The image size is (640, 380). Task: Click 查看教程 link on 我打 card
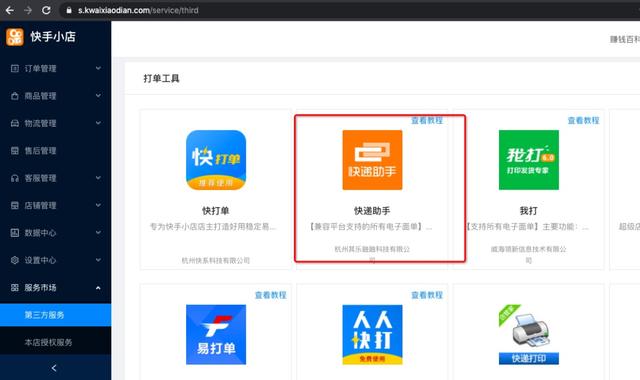[583, 120]
